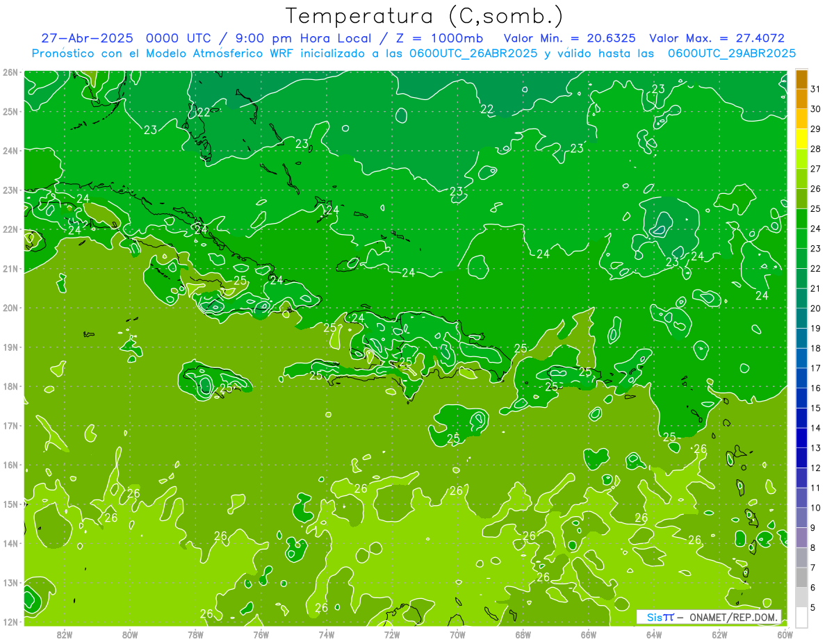This screenshot has height=644, width=834.
Task: Click the 19N latitude axis label
Action: [x=10, y=347]
